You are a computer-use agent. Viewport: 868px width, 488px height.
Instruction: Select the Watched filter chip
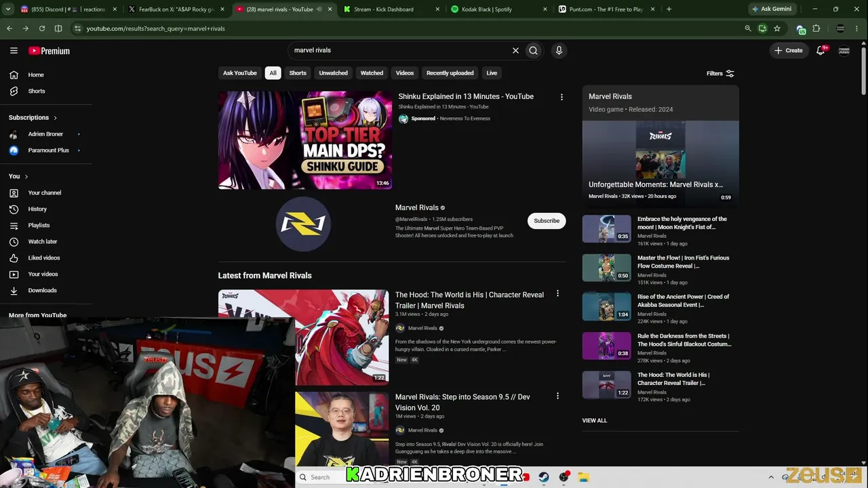[x=372, y=73]
